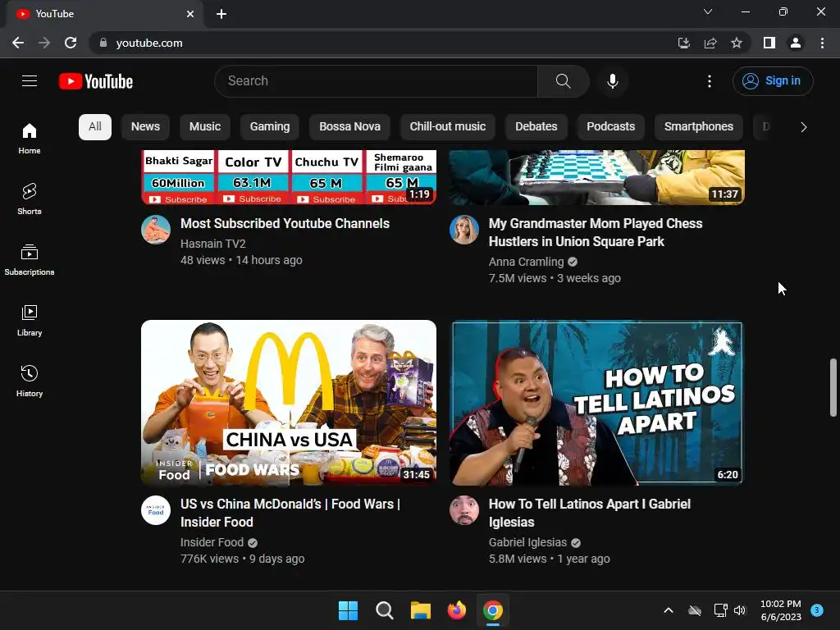
Task: Click the page vertical scrollbar thumb
Action: coord(833,387)
